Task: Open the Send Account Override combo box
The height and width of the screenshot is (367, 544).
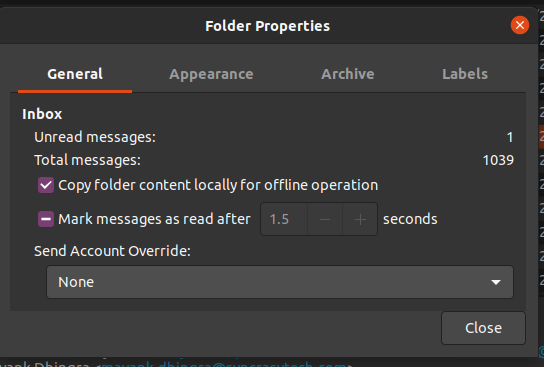Action: [280, 282]
